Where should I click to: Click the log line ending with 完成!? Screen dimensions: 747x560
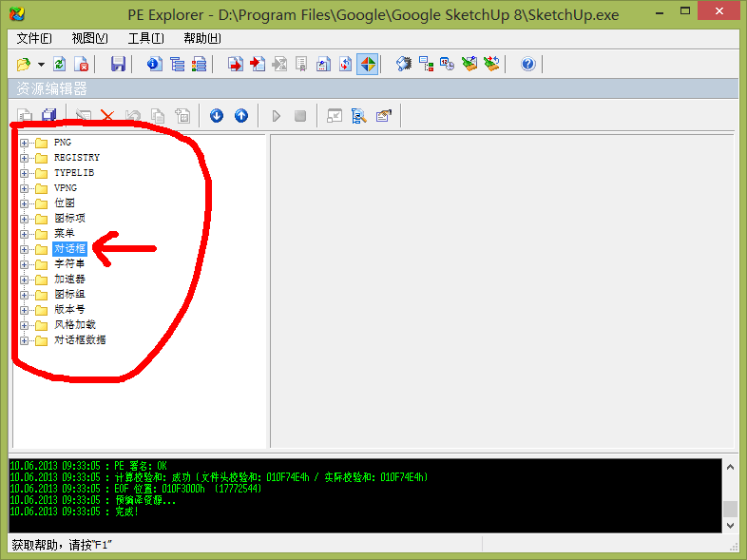pyautogui.click(x=74, y=512)
